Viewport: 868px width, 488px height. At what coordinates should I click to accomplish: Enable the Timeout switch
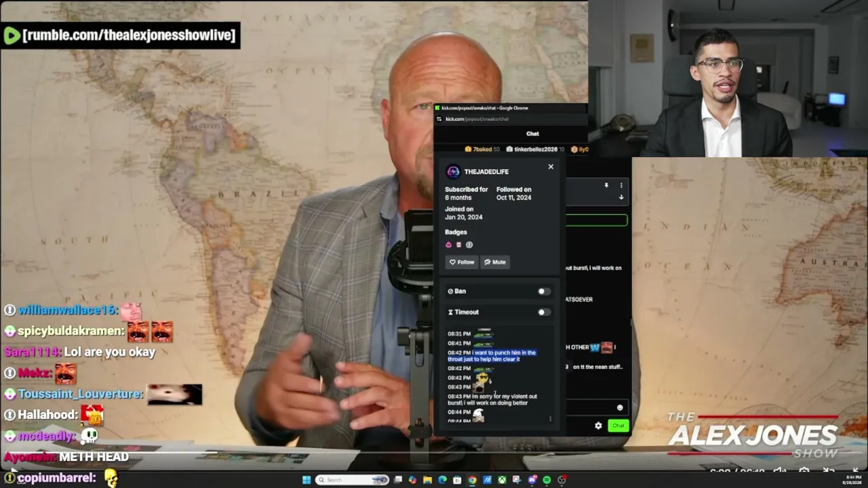click(544, 312)
